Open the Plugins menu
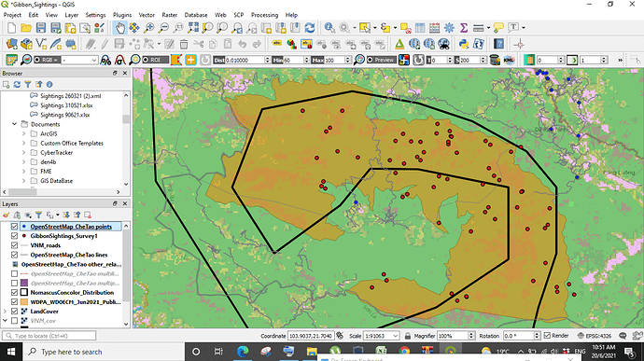The width and height of the screenshot is (644, 361). click(x=122, y=15)
